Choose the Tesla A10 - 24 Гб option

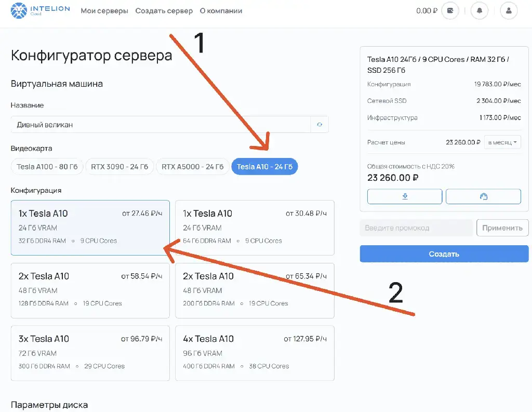(264, 167)
